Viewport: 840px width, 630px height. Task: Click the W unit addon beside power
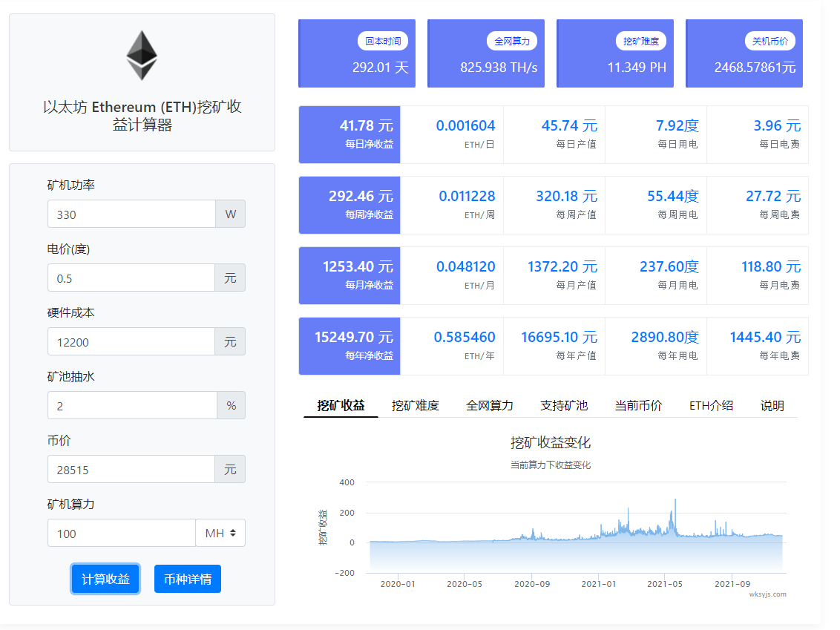pyautogui.click(x=231, y=214)
